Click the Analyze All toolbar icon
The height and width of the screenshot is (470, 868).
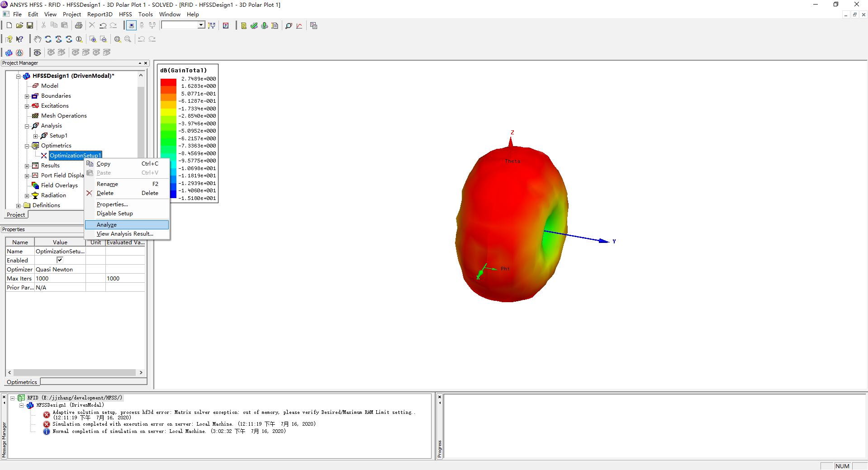pos(265,26)
